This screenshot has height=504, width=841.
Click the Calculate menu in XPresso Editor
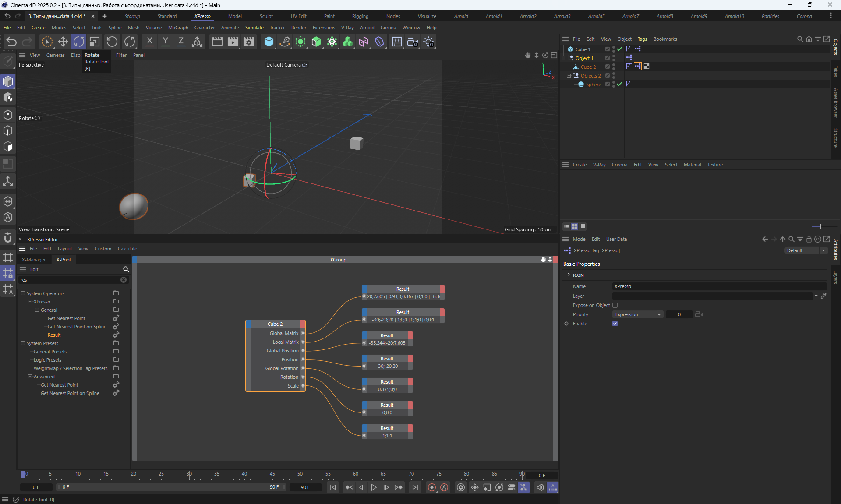point(127,249)
